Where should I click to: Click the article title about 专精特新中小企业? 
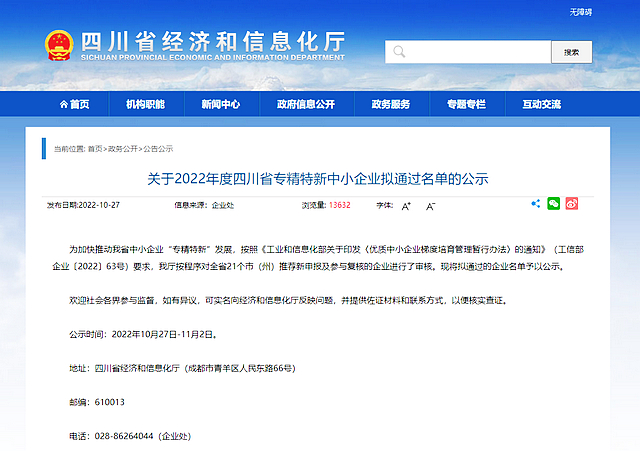(x=318, y=178)
